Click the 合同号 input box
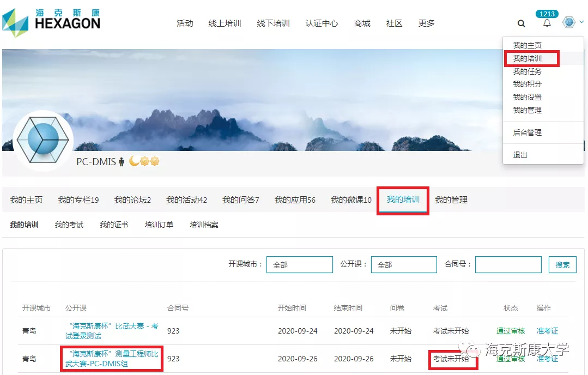This screenshot has height=375, width=588. point(508,265)
